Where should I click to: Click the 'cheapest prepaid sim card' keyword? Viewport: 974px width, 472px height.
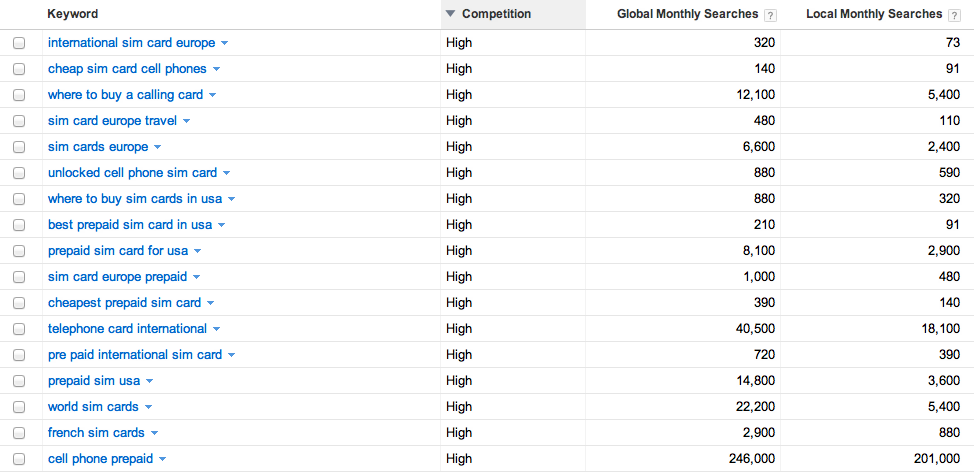124,303
